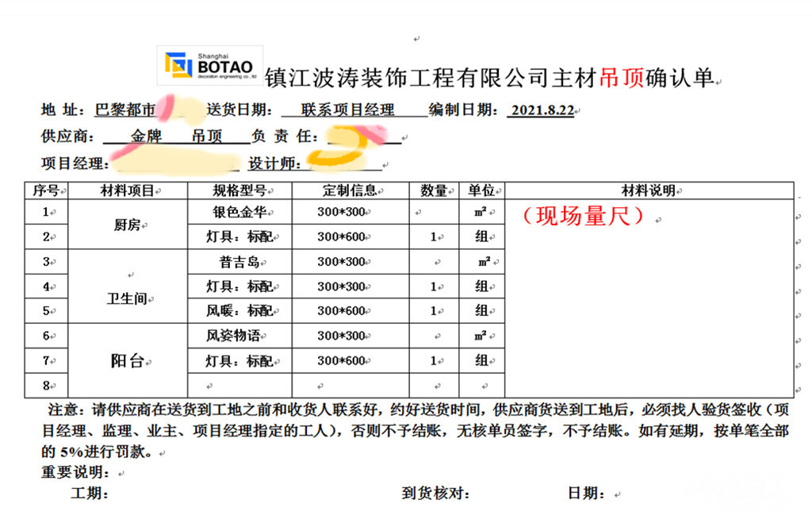
Task: Click the 材料说明 column header
Action: [649, 190]
